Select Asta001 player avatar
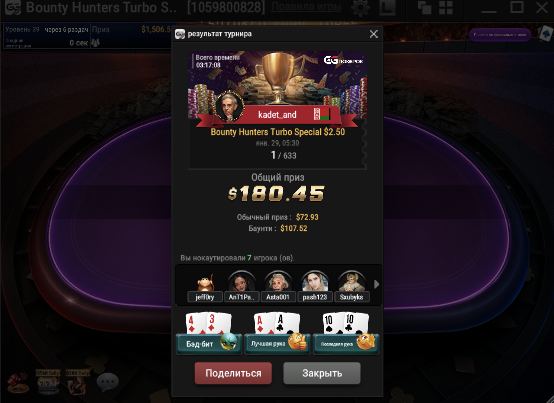Image resolution: width=554 pixels, height=403 pixels. (278, 286)
